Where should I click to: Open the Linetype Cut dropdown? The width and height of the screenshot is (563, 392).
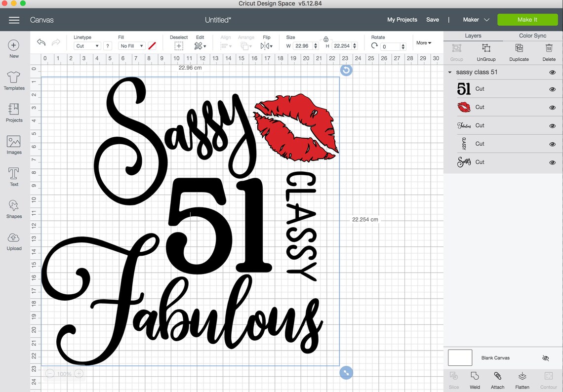click(86, 45)
